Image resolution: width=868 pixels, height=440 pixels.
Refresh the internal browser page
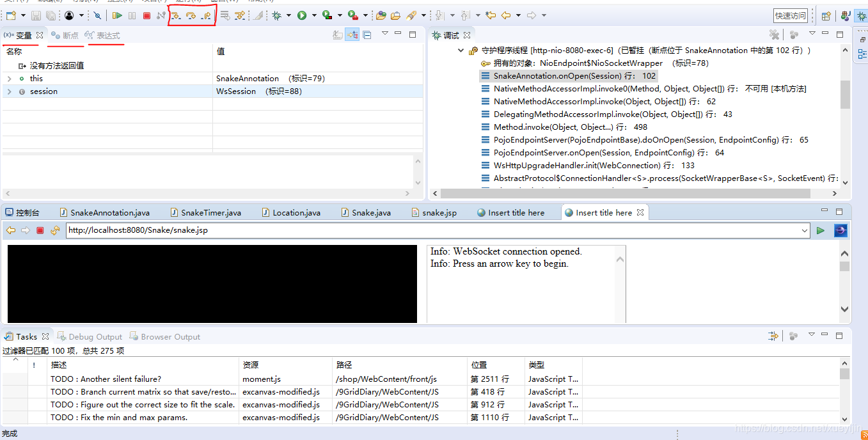coord(56,230)
